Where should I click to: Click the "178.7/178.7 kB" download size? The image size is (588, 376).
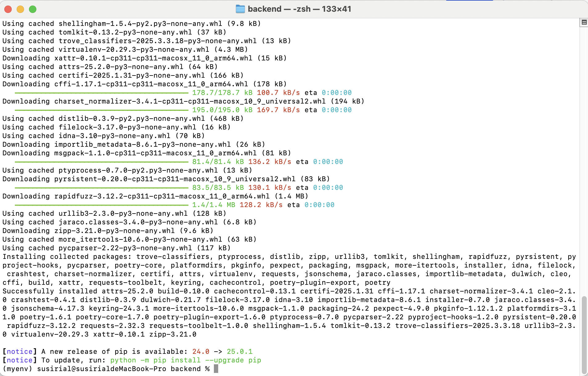coord(222,93)
